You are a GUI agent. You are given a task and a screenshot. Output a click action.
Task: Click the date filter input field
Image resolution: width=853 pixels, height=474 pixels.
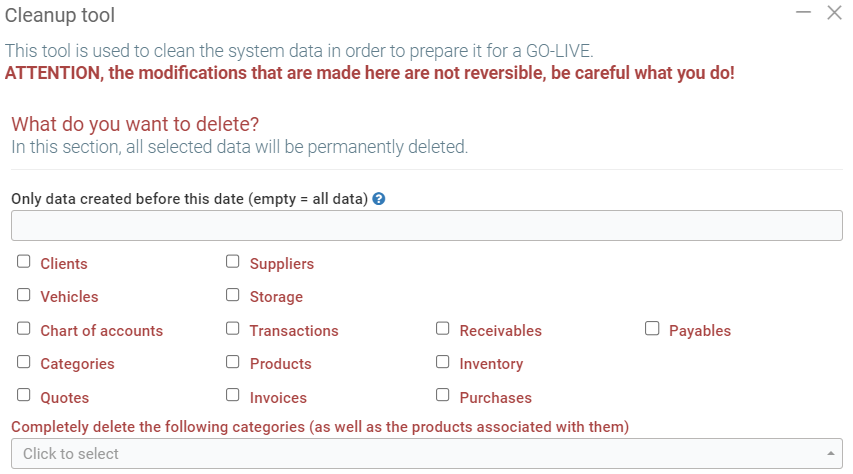point(426,226)
